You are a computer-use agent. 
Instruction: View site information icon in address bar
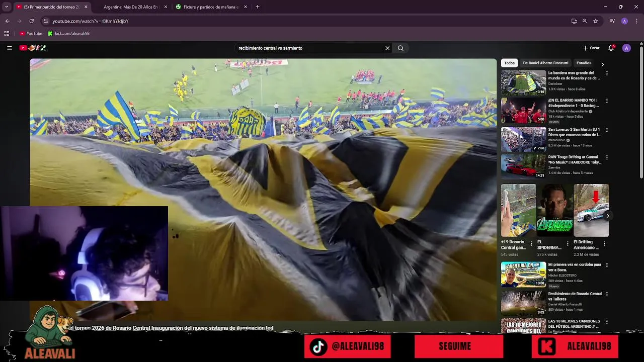click(46, 21)
